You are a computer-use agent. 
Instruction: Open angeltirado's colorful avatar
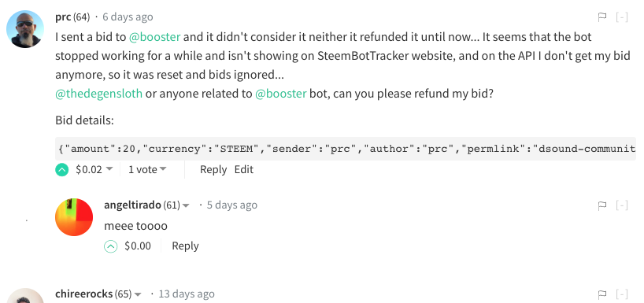(74, 217)
